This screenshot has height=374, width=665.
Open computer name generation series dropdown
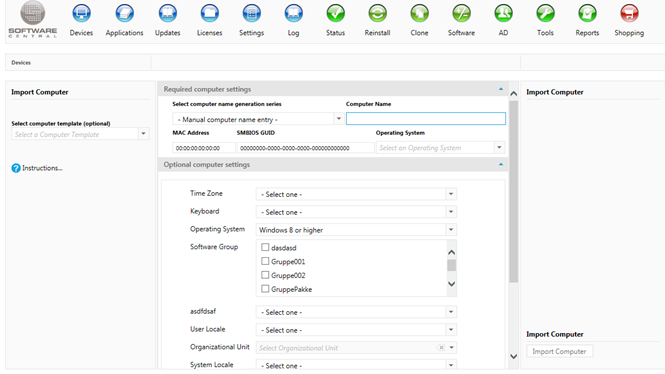click(338, 119)
